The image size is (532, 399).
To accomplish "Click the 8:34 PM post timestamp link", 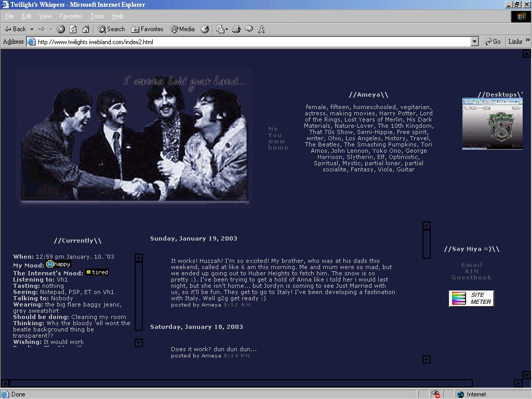I will click(x=236, y=355).
